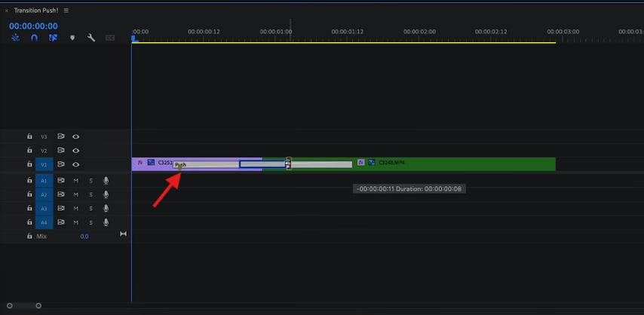Click fx badge on the C3251 clip
644x315 pixels.
140,163
